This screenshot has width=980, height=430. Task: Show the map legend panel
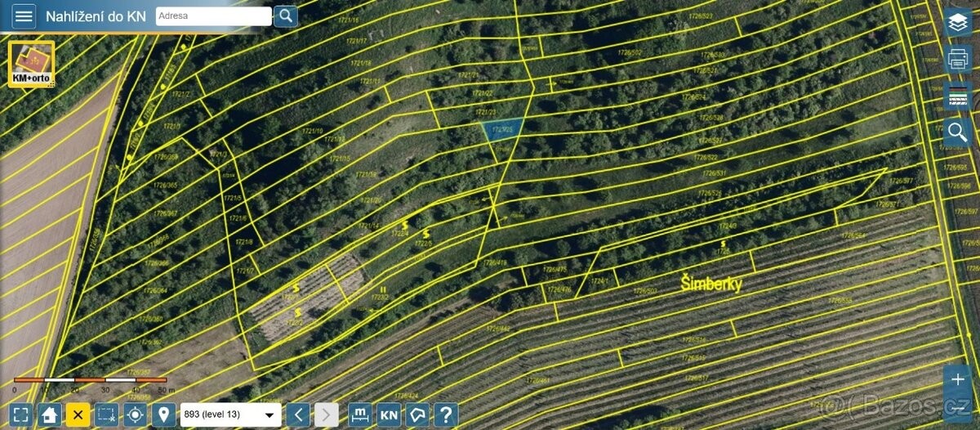point(957,96)
